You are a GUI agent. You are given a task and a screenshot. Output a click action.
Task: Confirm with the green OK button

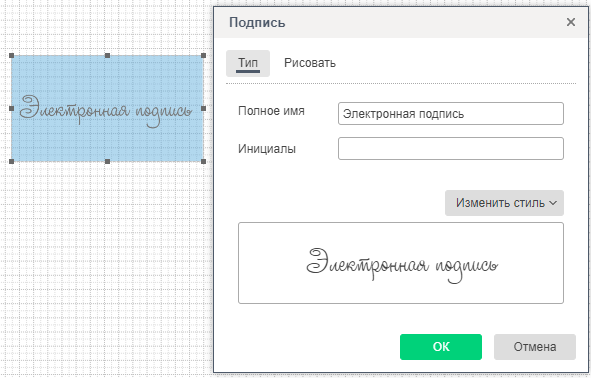point(441,347)
